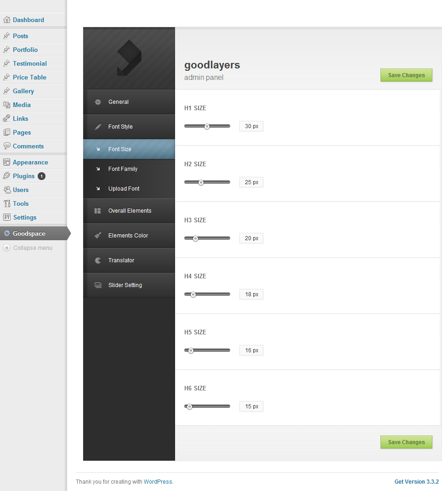Click the Media camera icon
Viewport: 448px width, 491px height.
[6, 105]
